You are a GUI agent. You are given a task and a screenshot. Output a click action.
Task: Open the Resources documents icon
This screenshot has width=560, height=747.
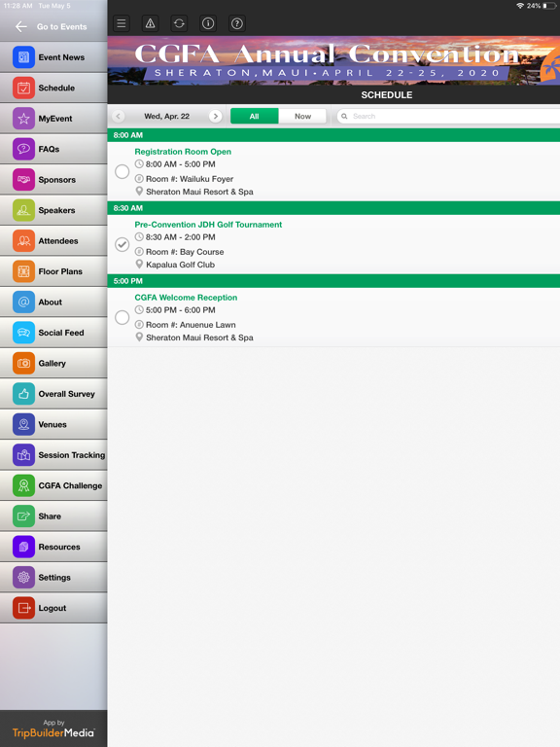pos(23,547)
